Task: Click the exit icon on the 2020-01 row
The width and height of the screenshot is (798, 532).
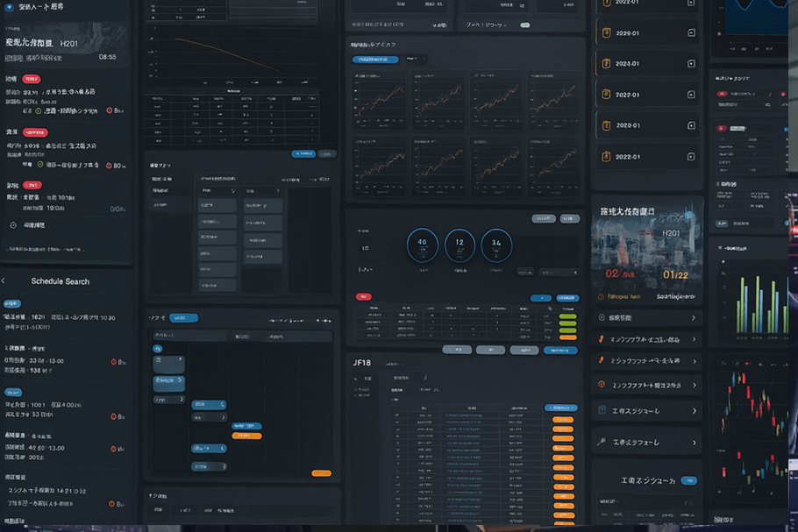Action: click(x=691, y=125)
